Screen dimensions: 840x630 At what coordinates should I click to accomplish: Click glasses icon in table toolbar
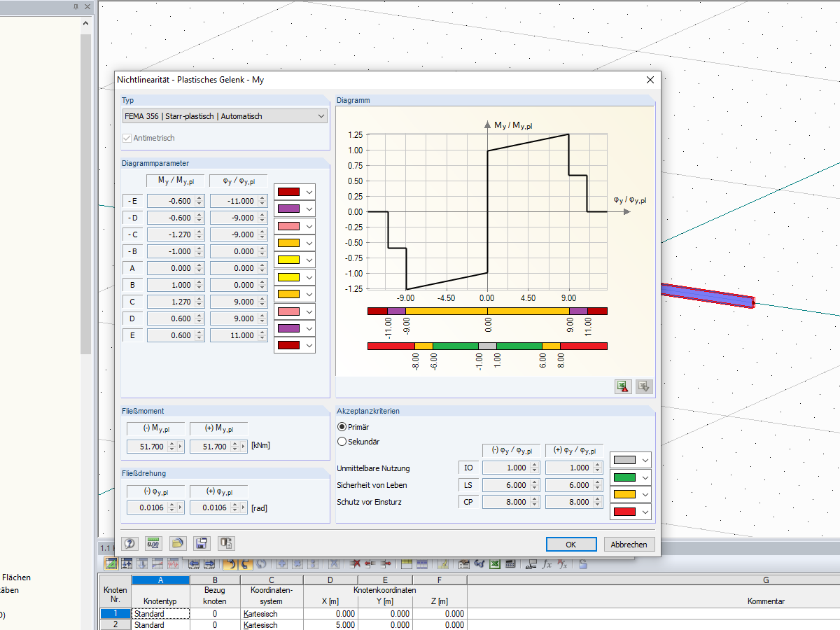click(479, 563)
